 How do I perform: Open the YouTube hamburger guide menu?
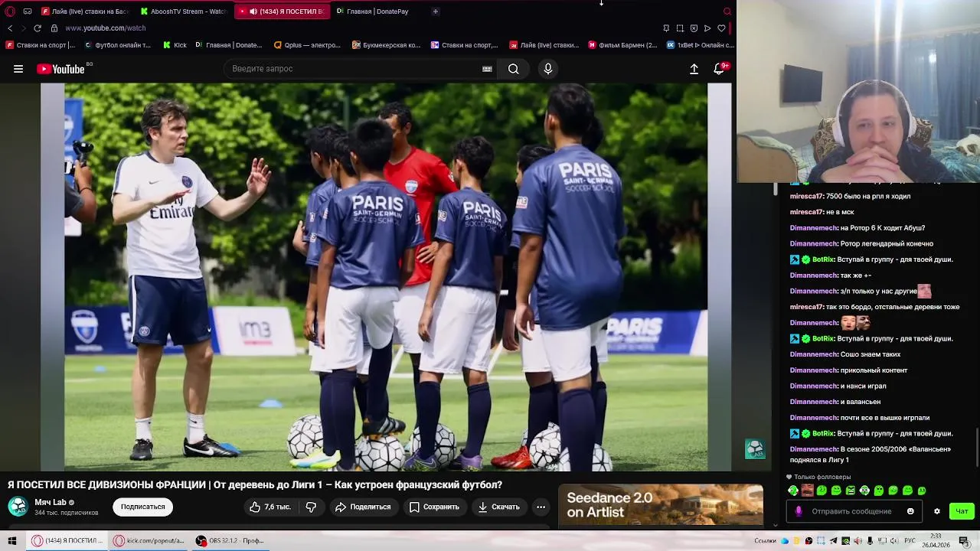coord(18,69)
